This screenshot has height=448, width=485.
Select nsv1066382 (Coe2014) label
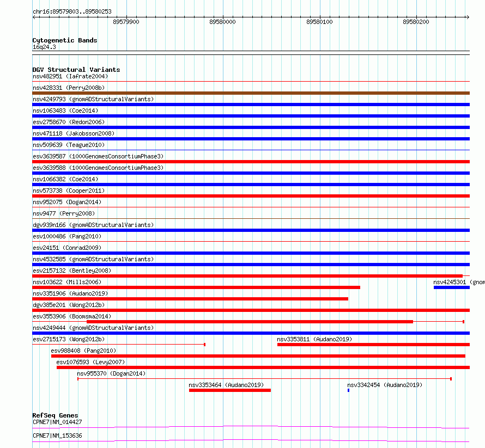click(65, 179)
